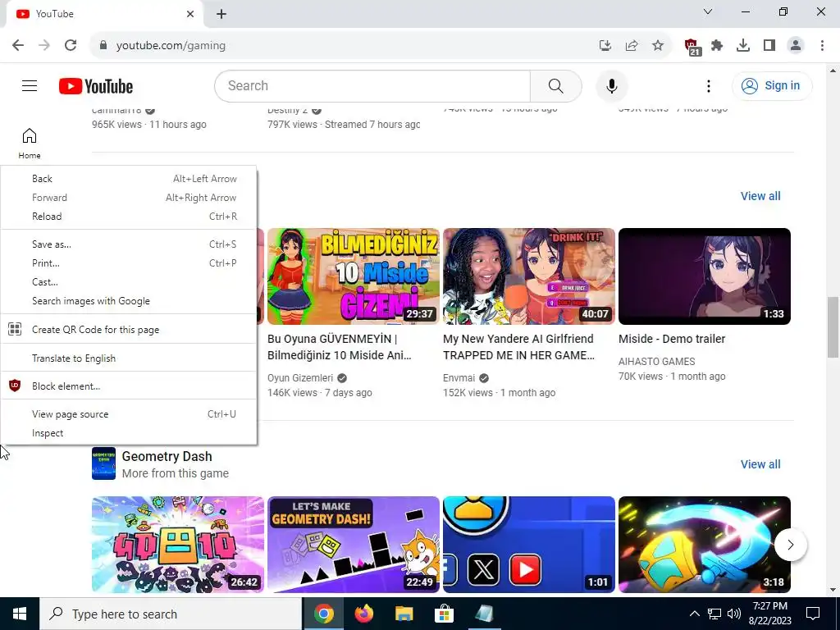
Task: Click the Geometry Dash game icon
Action: (x=103, y=463)
